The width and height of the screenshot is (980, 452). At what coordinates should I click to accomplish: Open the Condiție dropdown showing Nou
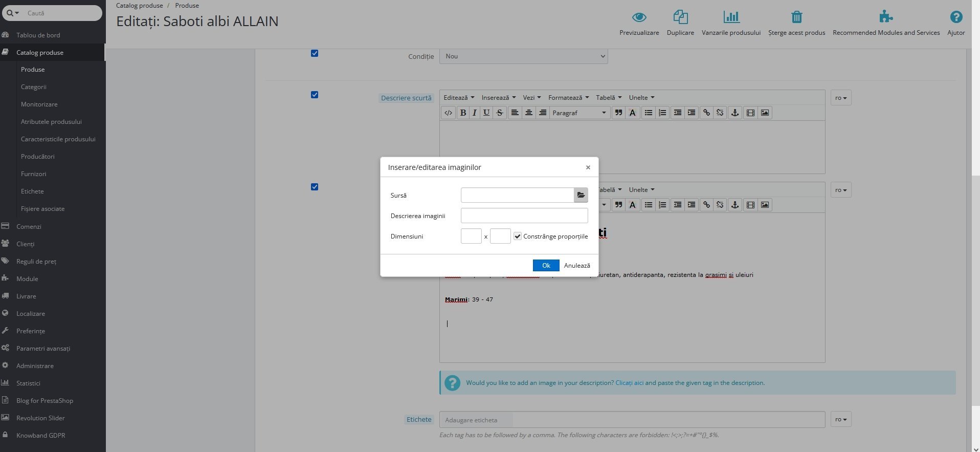click(524, 56)
